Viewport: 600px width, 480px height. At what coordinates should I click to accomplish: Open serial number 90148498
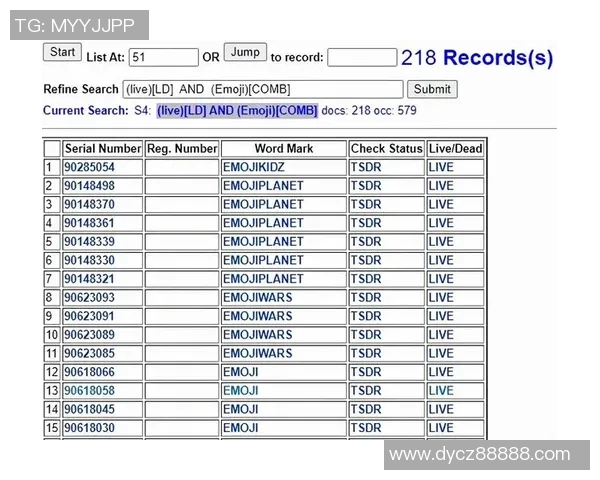89,186
